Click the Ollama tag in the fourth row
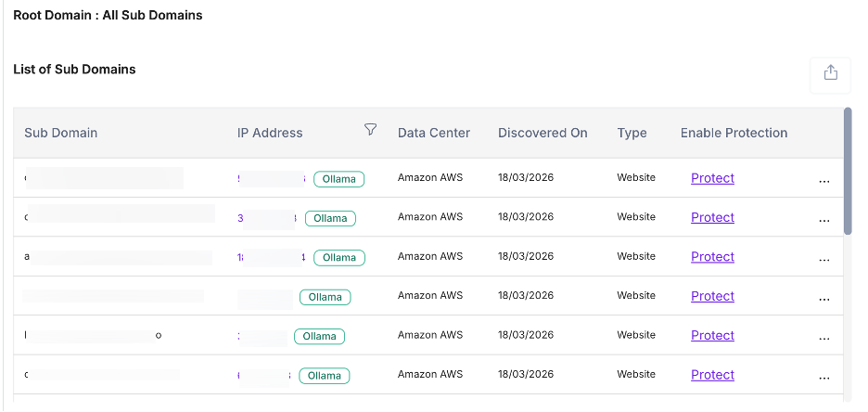Viewport: 868px width, 412px height. point(325,297)
